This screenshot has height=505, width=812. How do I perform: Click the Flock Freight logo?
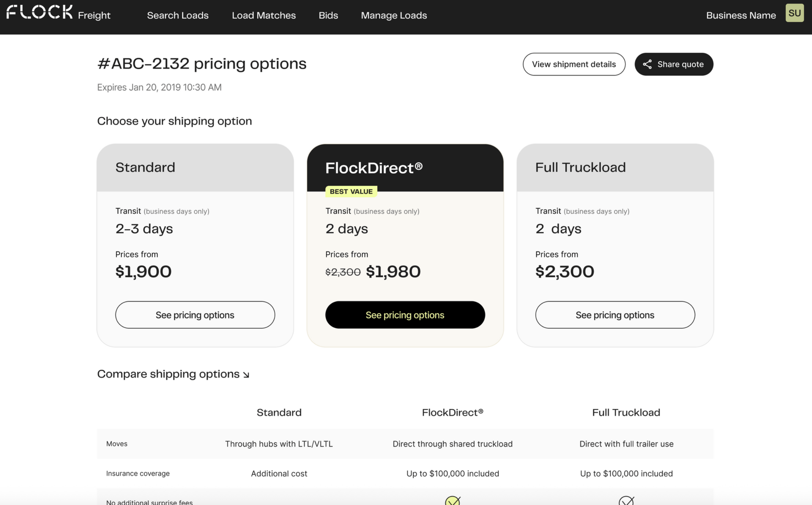coord(58,13)
